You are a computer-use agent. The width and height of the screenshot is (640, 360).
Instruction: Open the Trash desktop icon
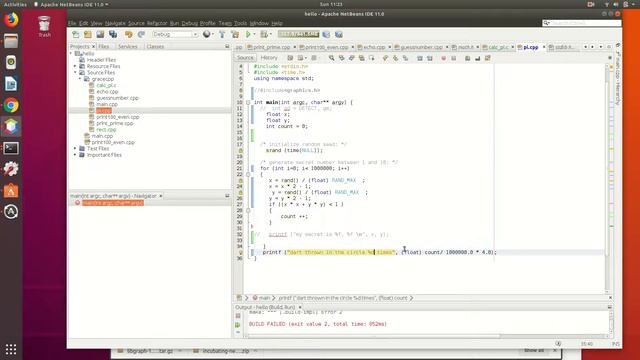coord(44,27)
